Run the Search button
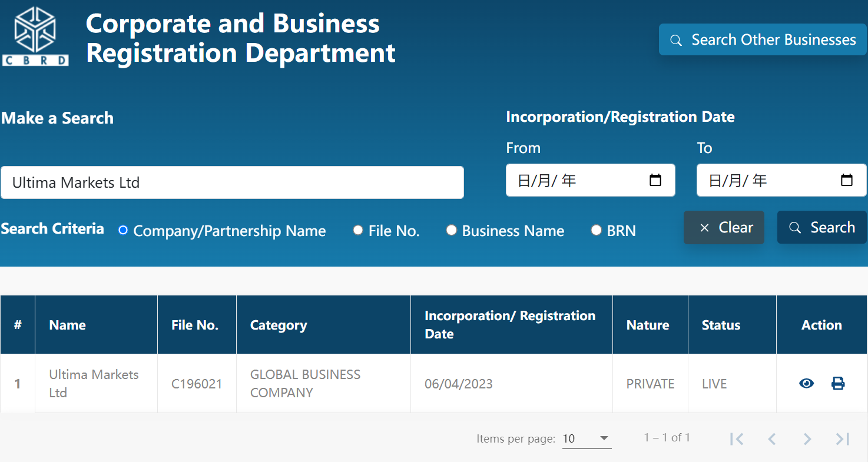Image resolution: width=868 pixels, height=462 pixels. pyautogui.click(x=822, y=228)
